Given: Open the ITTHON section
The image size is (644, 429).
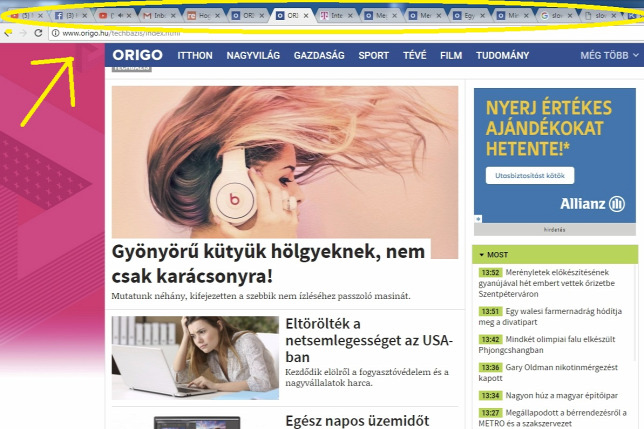Looking at the screenshot, I should (x=195, y=55).
